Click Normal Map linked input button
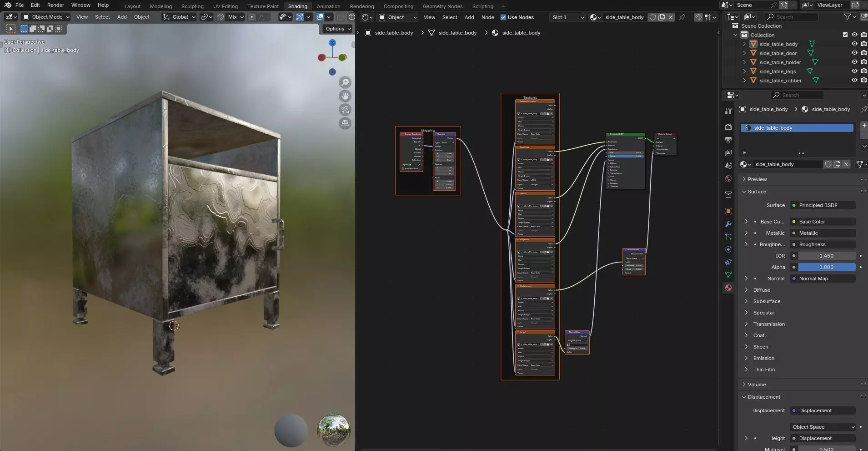This screenshot has width=868, height=451. pyautogui.click(x=823, y=279)
